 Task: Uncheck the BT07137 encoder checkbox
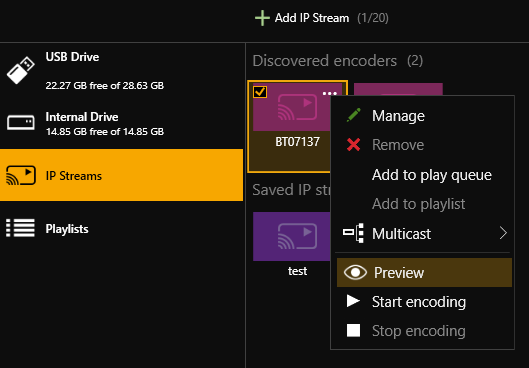coord(260,92)
